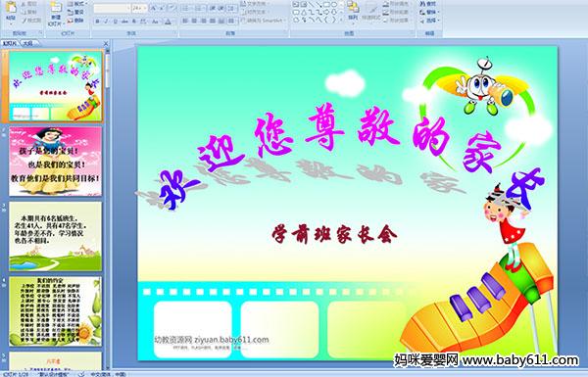Click the New Slide (新建幻灯片) icon
588x377 pixels.
pyautogui.click(x=56, y=8)
